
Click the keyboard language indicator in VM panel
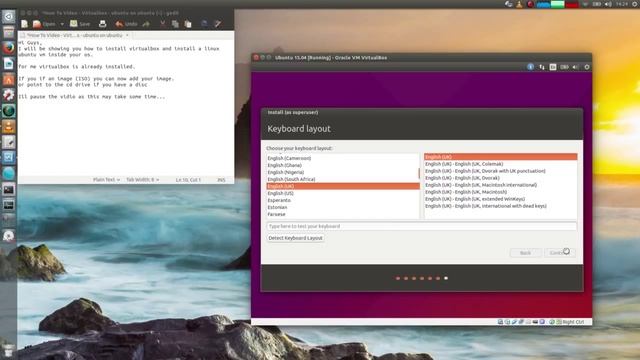click(553, 67)
